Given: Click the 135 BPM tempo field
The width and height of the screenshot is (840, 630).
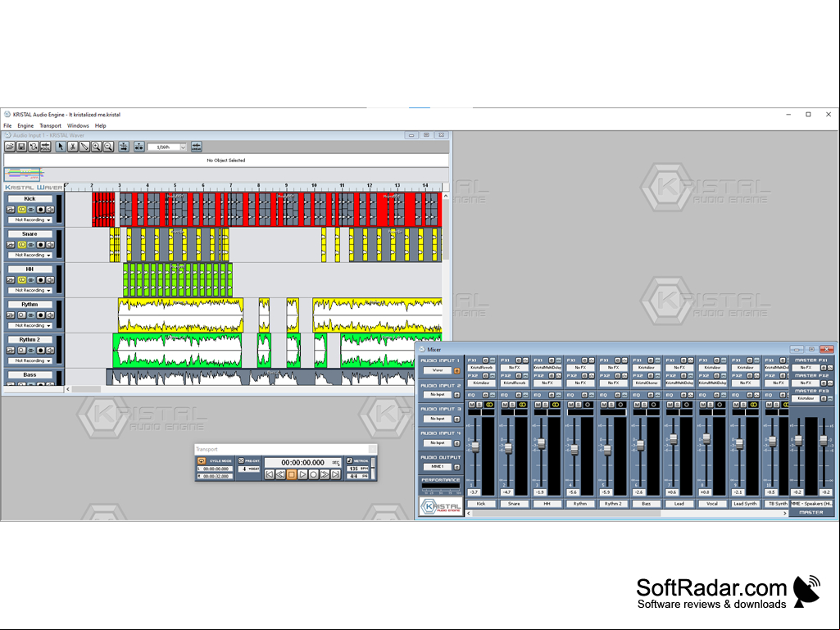Looking at the screenshot, I should (x=358, y=469).
